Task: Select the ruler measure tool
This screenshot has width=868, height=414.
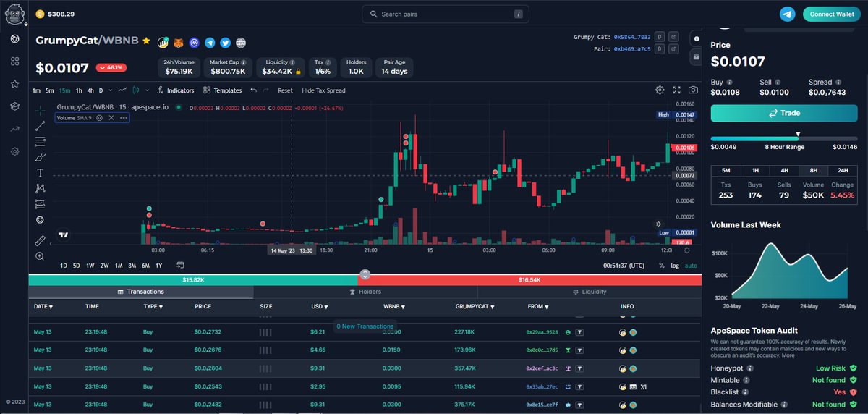Action: click(x=40, y=240)
